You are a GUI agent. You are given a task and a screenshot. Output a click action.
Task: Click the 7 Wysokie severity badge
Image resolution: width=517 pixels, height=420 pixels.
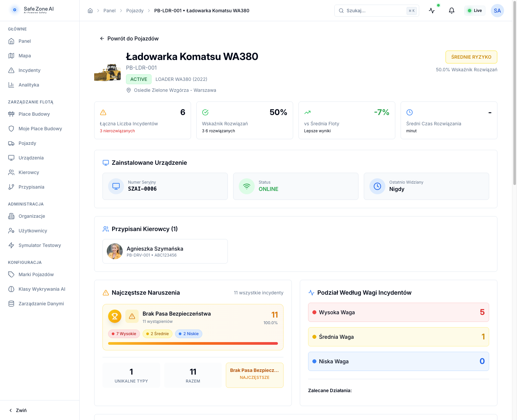[124, 334]
